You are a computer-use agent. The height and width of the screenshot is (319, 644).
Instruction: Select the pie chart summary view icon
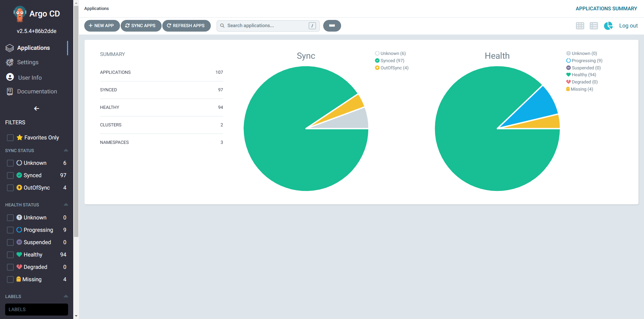point(608,26)
